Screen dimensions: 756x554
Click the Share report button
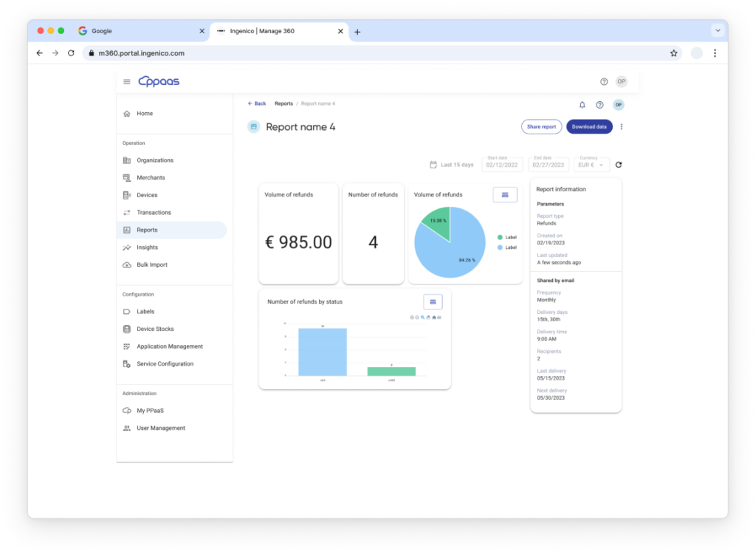(x=541, y=127)
